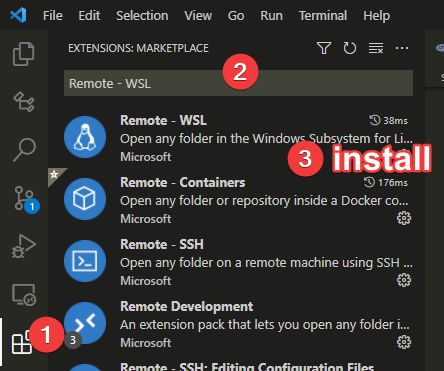
Task: Open the Edit menu
Action: point(89,16)
